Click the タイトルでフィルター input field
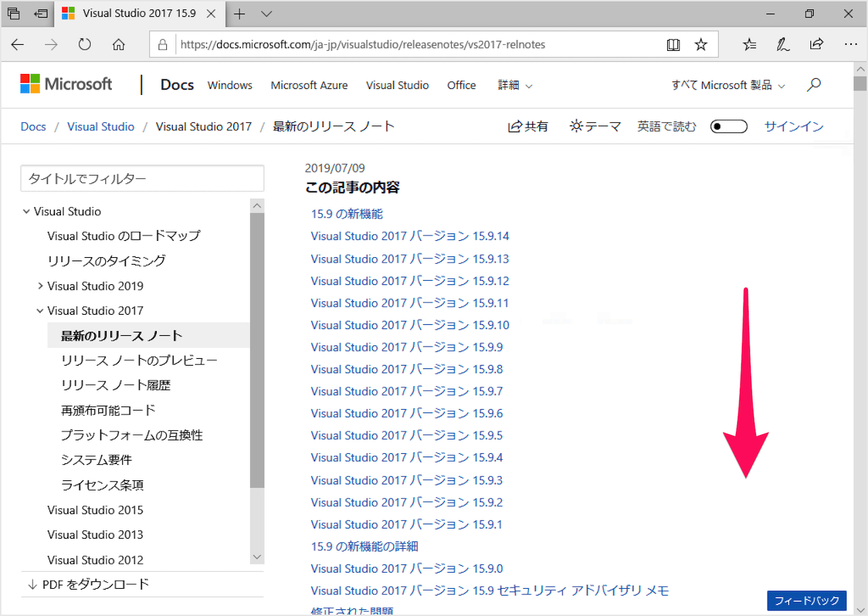The image size is (868, 616). tap(142, 178)
